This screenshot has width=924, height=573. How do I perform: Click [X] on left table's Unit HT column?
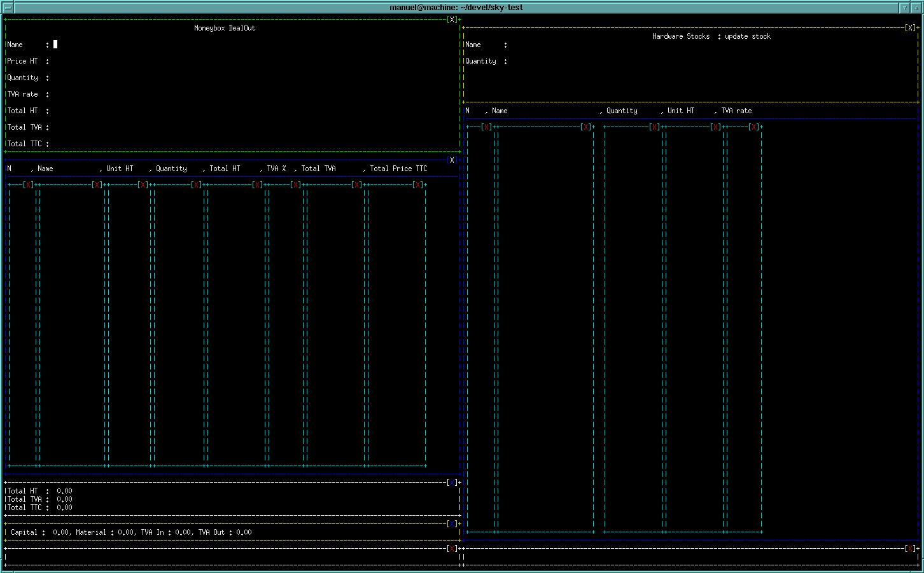pyautogui.click(x=143, y=185)
